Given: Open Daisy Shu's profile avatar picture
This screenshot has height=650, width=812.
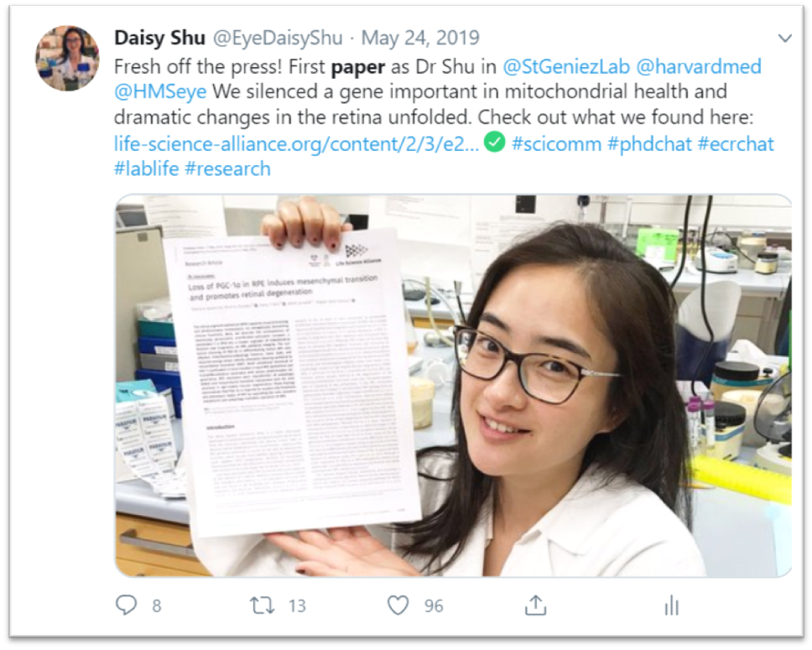Looking at the screenshot, I should [x=67, y=58].
